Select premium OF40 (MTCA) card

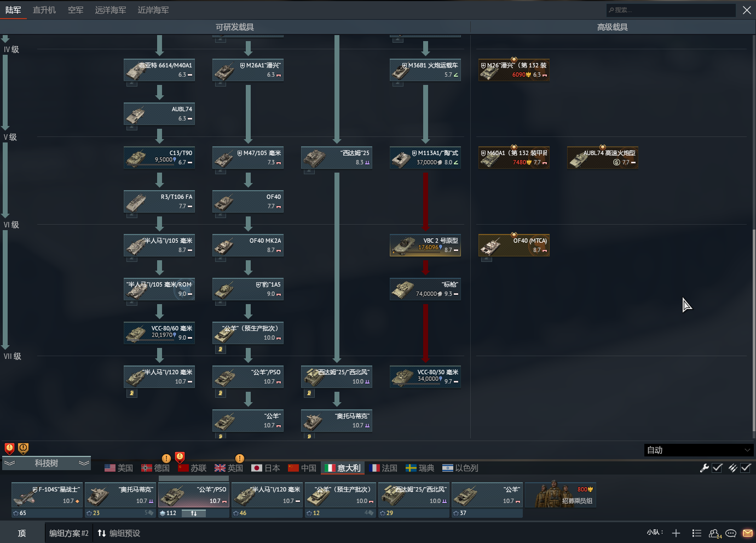(x=514, y=245)
